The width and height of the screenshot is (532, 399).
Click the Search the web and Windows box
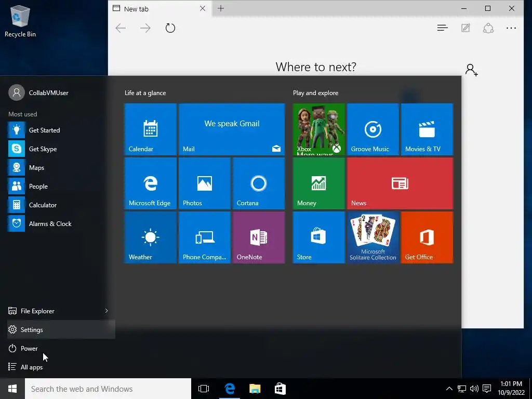[x=108, y=389]
